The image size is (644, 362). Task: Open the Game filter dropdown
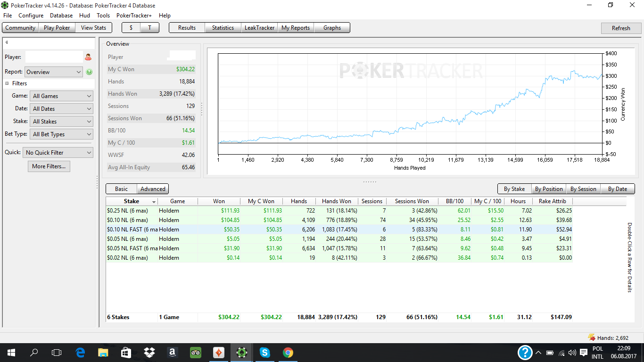click(62, 96)
